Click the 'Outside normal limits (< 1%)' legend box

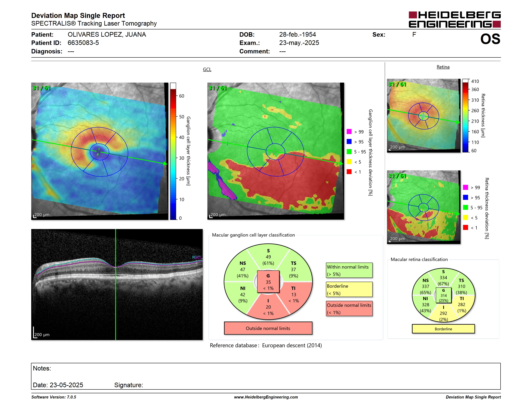(x=349, y=308)
